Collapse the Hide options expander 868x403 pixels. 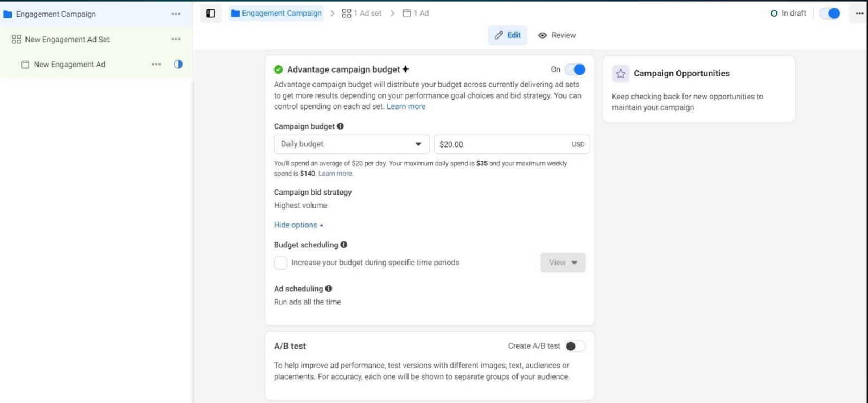(x=298, y=225)
